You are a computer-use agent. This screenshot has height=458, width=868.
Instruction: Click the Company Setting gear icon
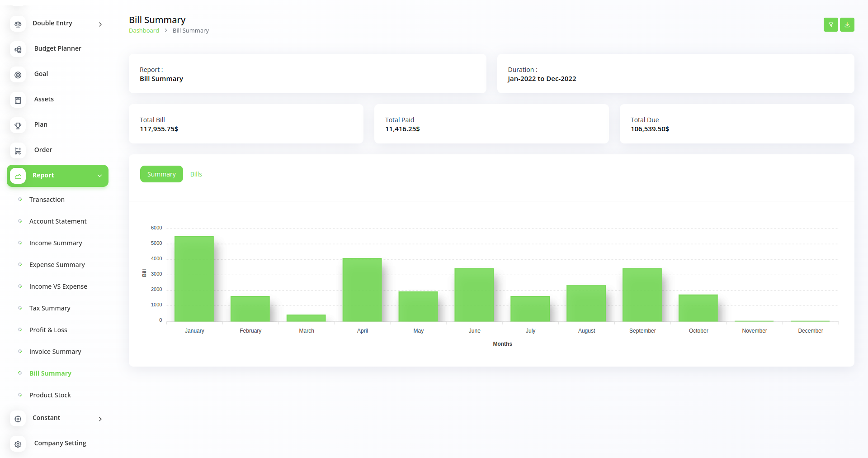18,444
